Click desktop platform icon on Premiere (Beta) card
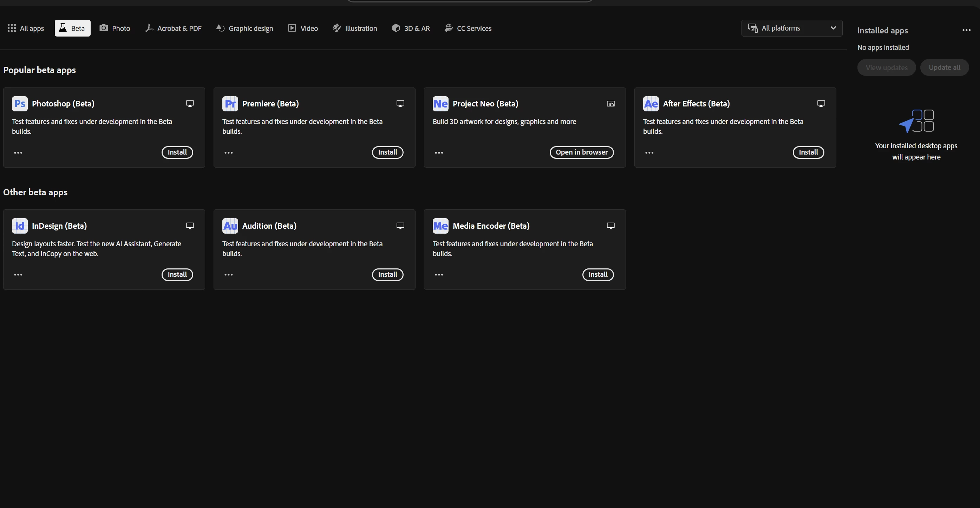 pyautogui.click(x=400, y=104)
